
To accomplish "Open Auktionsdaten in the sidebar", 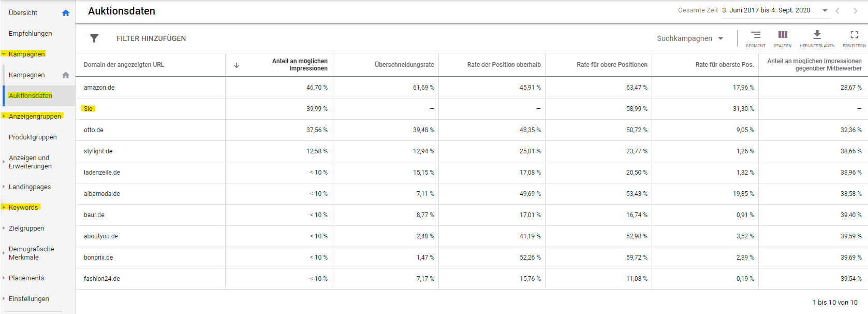I will (31, 96).
